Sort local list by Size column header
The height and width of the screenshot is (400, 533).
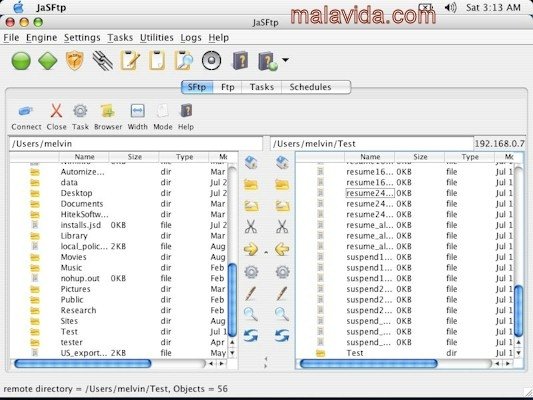pyautogui.click(x=134, y=157)
